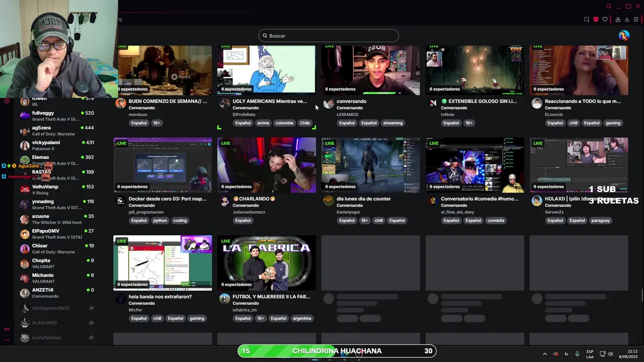The image size is (644, 362).
Task: Show hidden tray icons chevron
Action: click(544, 354)
